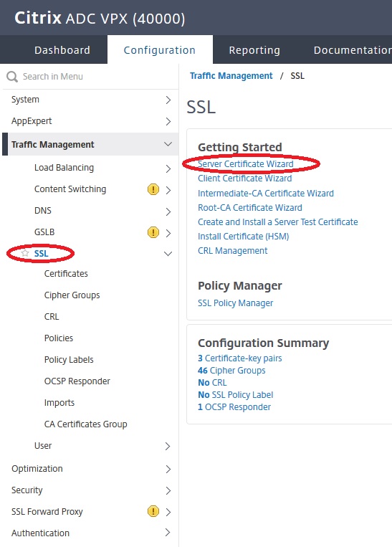The width and height of the screenshot is (392, 547).
Task: Click the Content Switching yellow warning icon
Action: [x=153, y=189]
